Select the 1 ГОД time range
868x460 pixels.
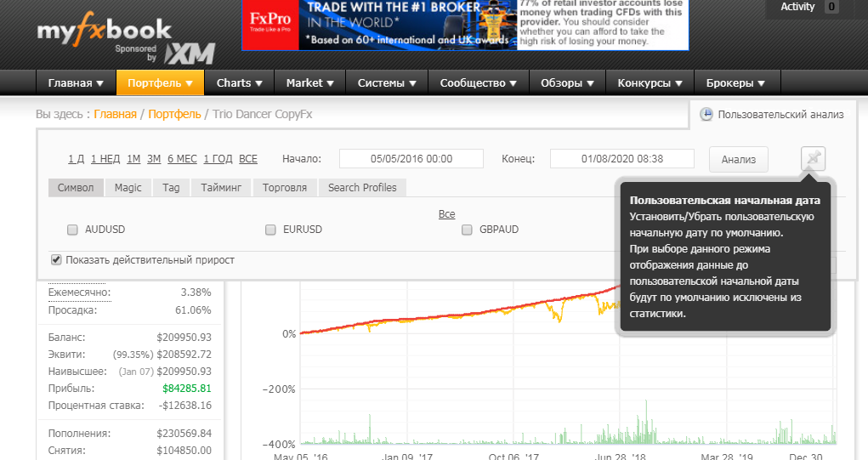coord(218,159)
